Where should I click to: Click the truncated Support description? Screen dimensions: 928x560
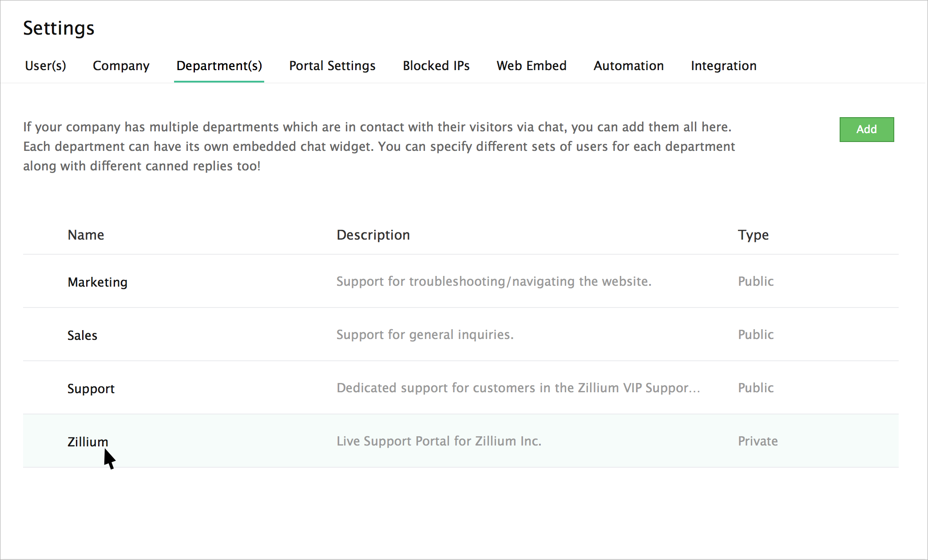[x=518, y=388]
